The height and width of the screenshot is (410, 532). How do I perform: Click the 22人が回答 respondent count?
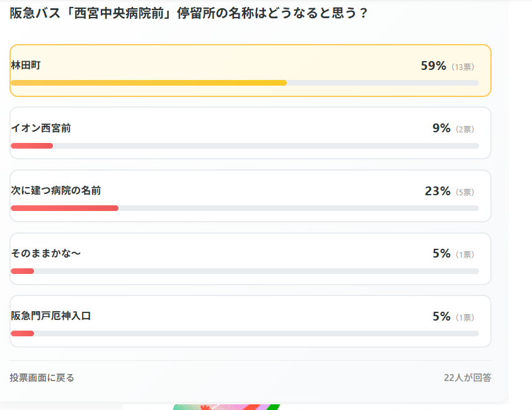468,377
